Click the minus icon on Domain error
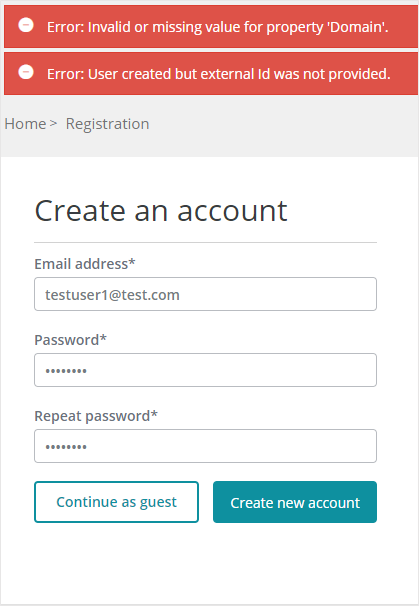Image resolution: width=419 pixels, height=606 pixels. click(26, 25)
